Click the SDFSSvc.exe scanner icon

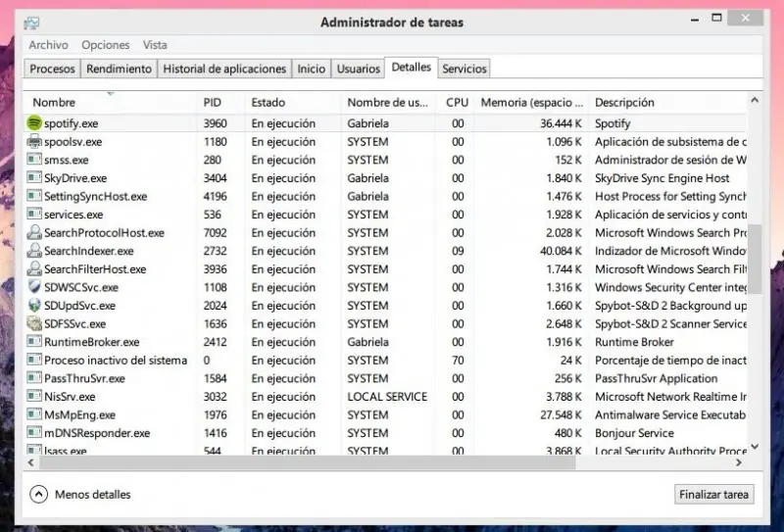point(34,323)
